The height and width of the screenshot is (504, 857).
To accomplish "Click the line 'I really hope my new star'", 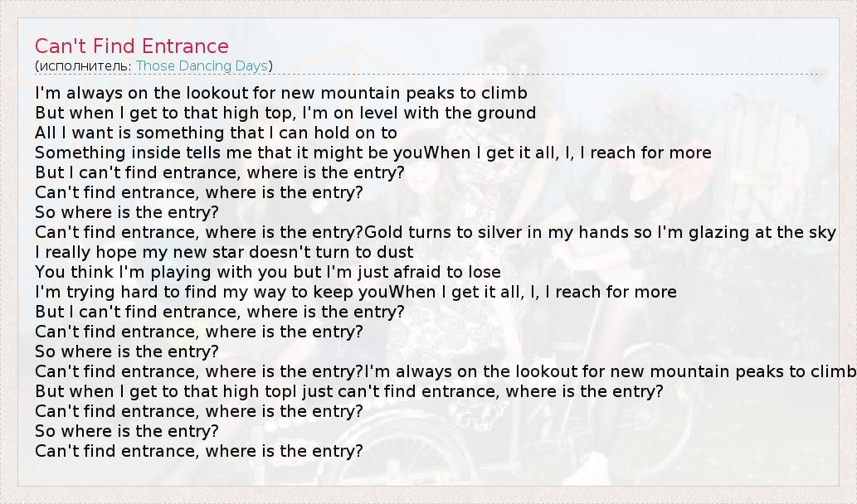I will [x=224, y=252].
